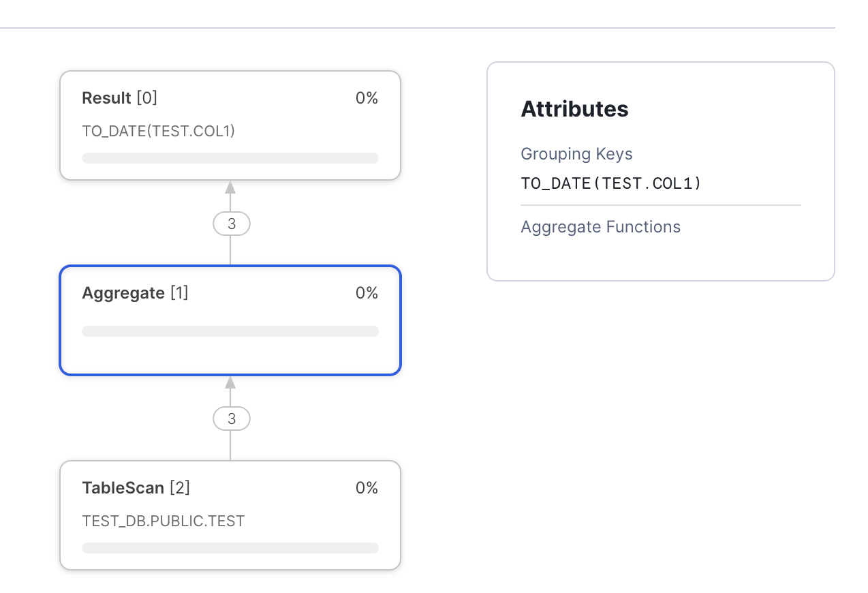Click the Aggregate node title text
The width and height of the screenshot is (868, 593).
tap(135, 293)
